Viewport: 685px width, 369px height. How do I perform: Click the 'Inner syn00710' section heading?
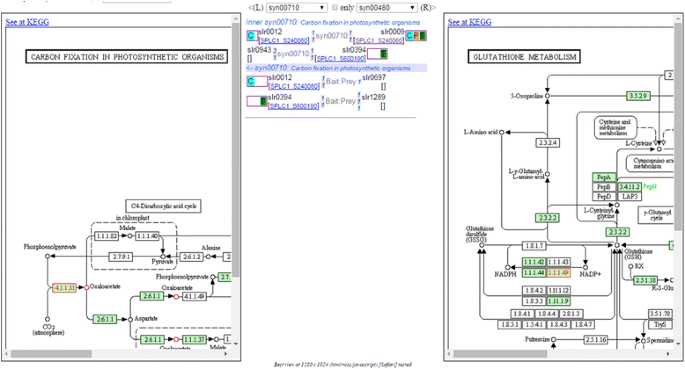(x=333, y=22)
